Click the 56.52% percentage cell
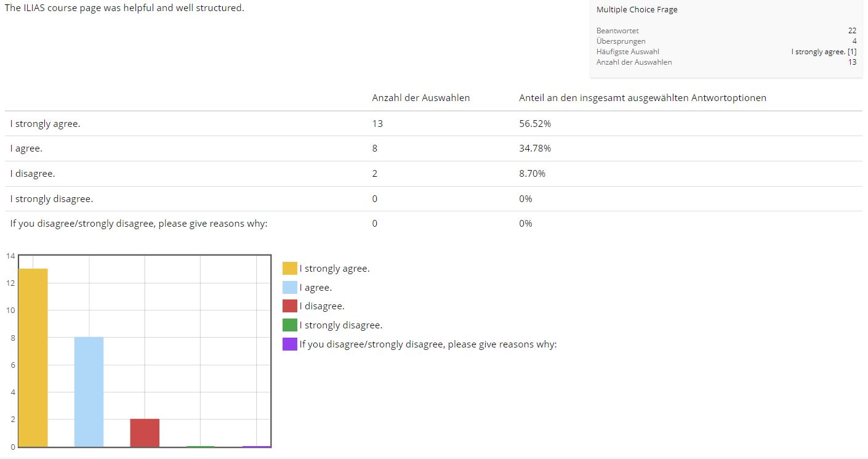 coord(534,124)
